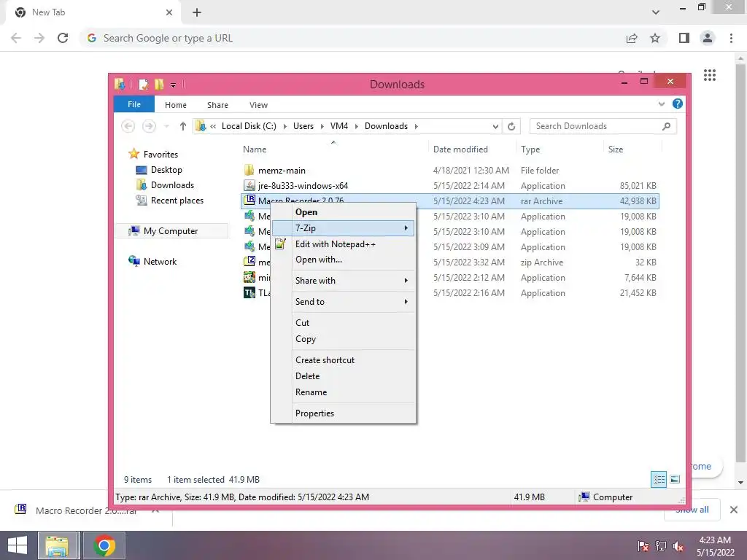Open Google apps grid
Screen dimensions: 747x560
709,75
